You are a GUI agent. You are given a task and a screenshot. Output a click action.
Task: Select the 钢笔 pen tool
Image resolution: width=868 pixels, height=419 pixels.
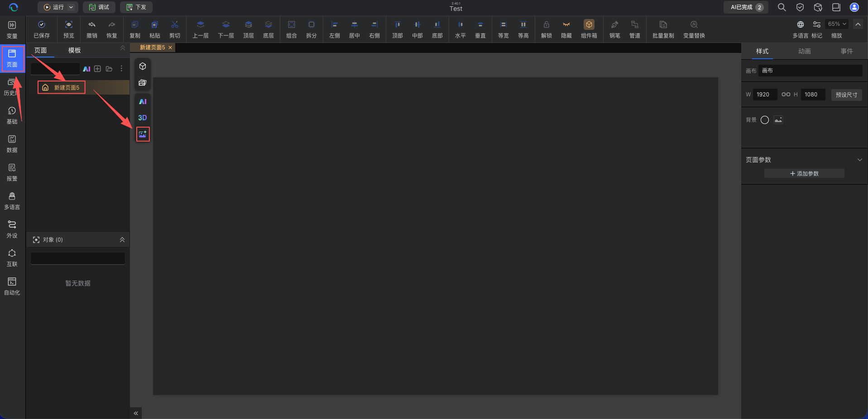[x=614, y=29]
